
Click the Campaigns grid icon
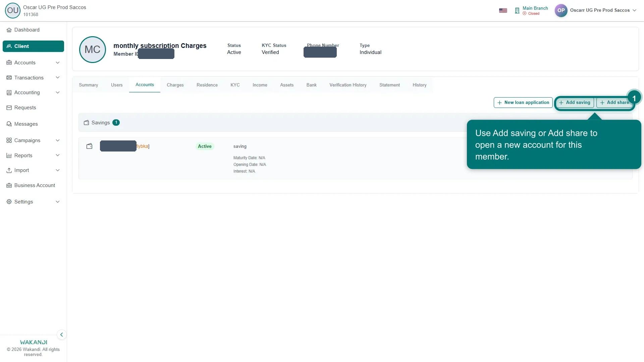pyautogui.click(x=9, y=140)
